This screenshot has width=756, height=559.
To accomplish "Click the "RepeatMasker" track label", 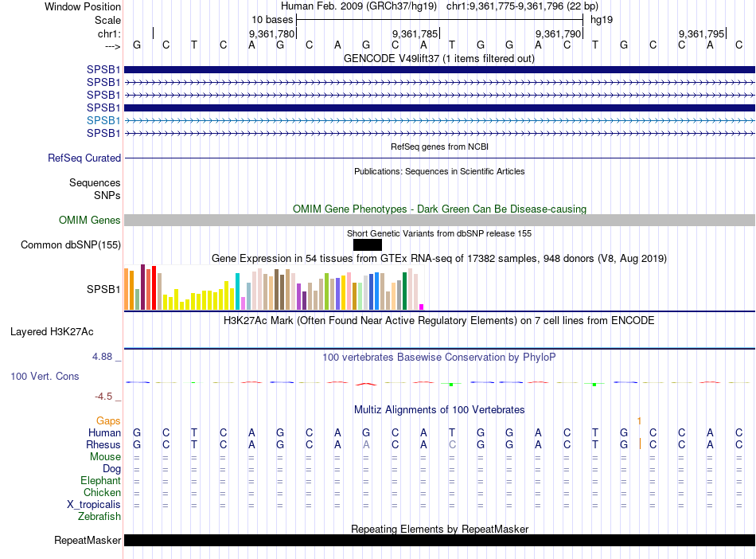I will click(88, 540).
